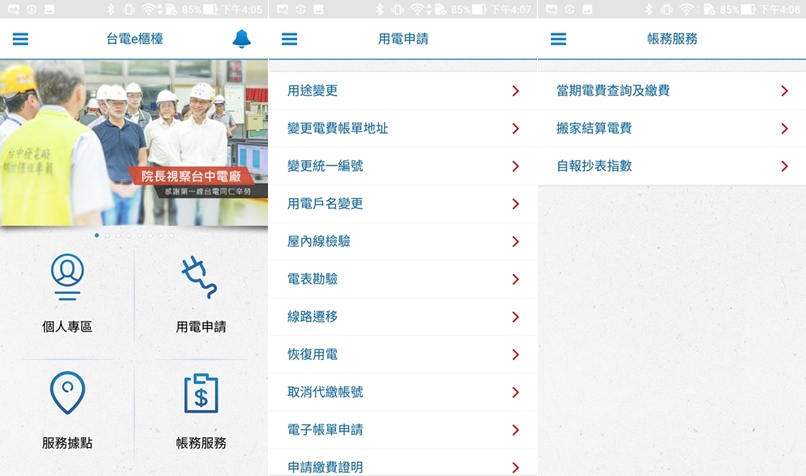Tap chevron beside 電子帳單申請
Viewport: 806px width, 476px height.
[516, 430]
